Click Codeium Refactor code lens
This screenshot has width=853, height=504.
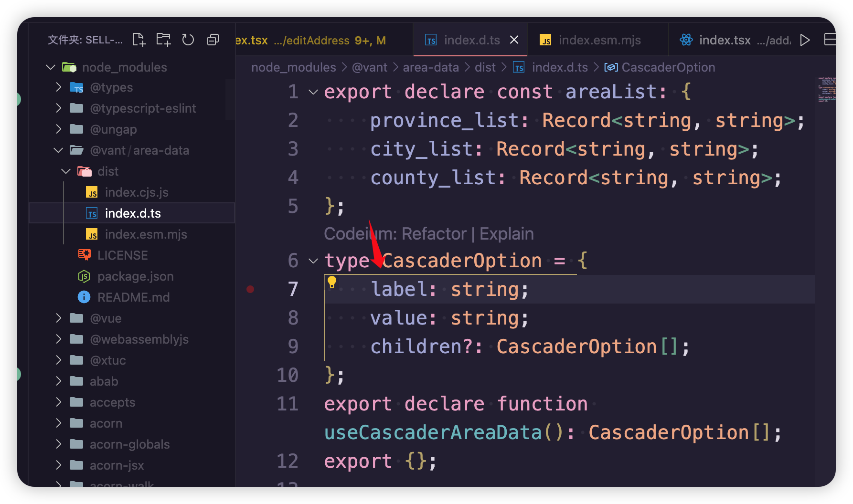tap(434, 234)
